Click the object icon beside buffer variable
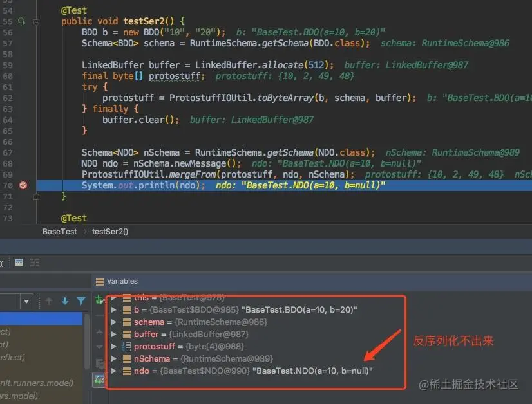The height and width of the screenshot is (404, 532). tap(126, 334)
